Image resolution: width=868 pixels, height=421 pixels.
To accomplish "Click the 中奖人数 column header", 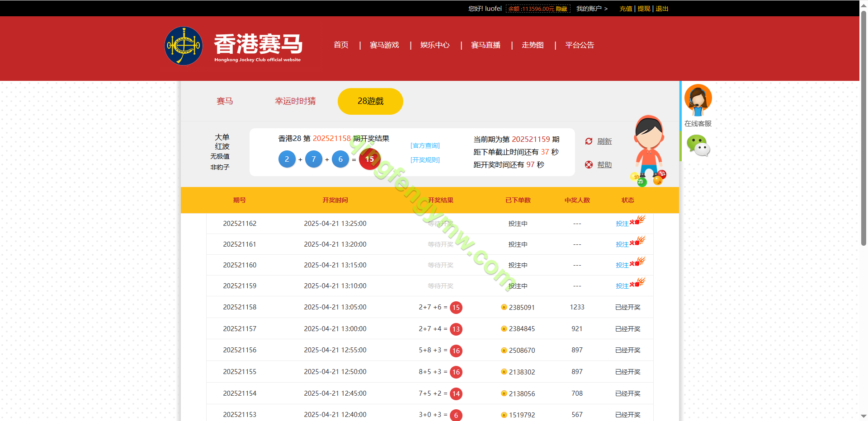I will click(577, 200).
